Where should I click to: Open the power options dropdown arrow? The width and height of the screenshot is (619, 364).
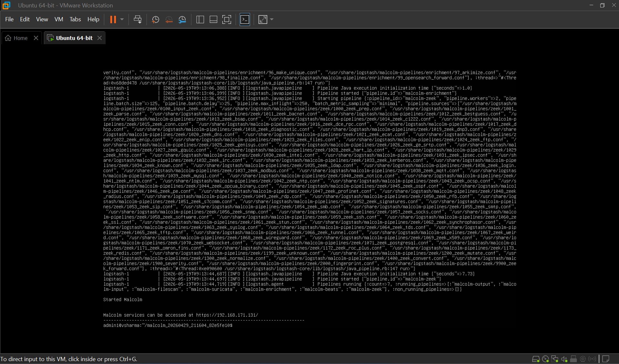[122, 20]
